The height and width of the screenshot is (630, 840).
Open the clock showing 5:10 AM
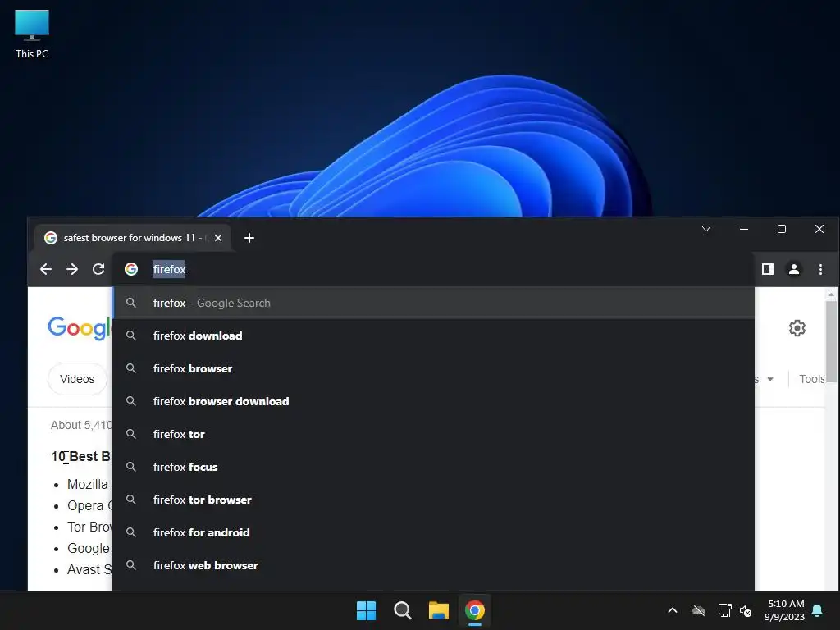785,610
